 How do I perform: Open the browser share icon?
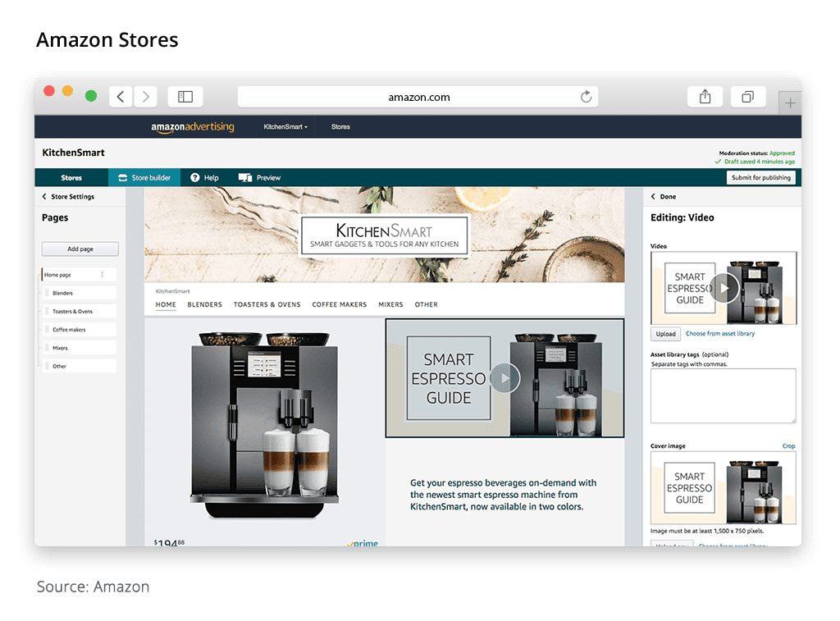[705, 97]
